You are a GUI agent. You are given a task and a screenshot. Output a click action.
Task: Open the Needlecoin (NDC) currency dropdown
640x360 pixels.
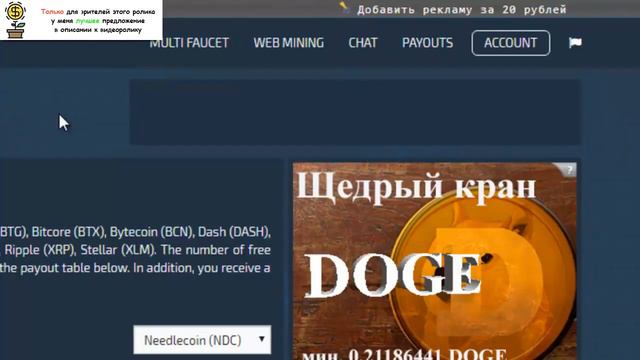click(x=202, y=340)
